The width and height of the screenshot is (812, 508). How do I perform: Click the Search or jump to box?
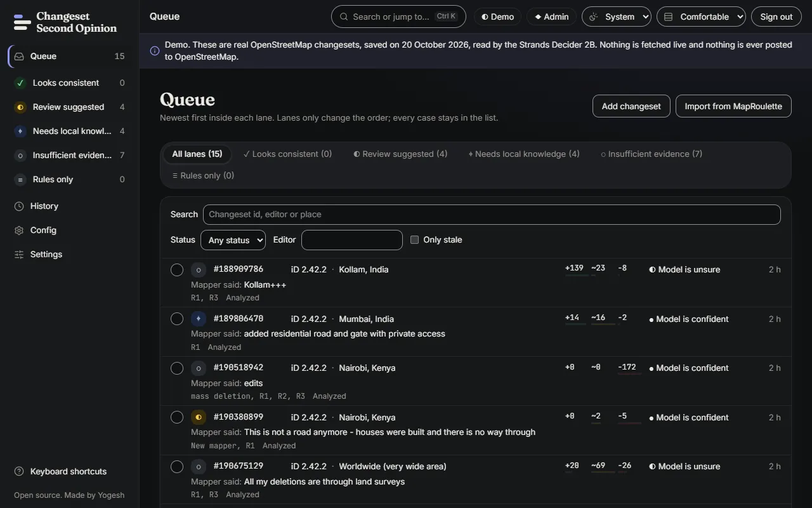pos(398,17)
